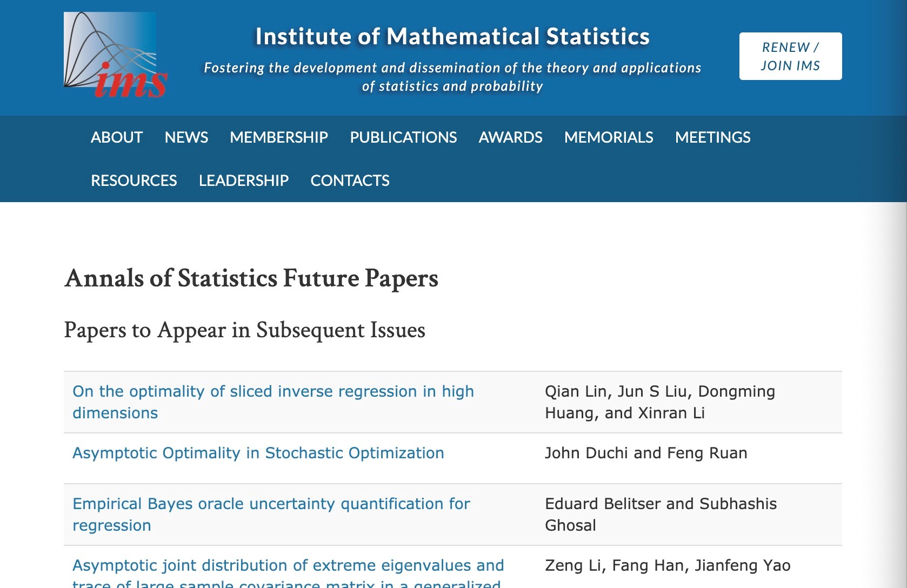Select the Membership menu
This screenshot has width=907, height=588.
point(279,137)
